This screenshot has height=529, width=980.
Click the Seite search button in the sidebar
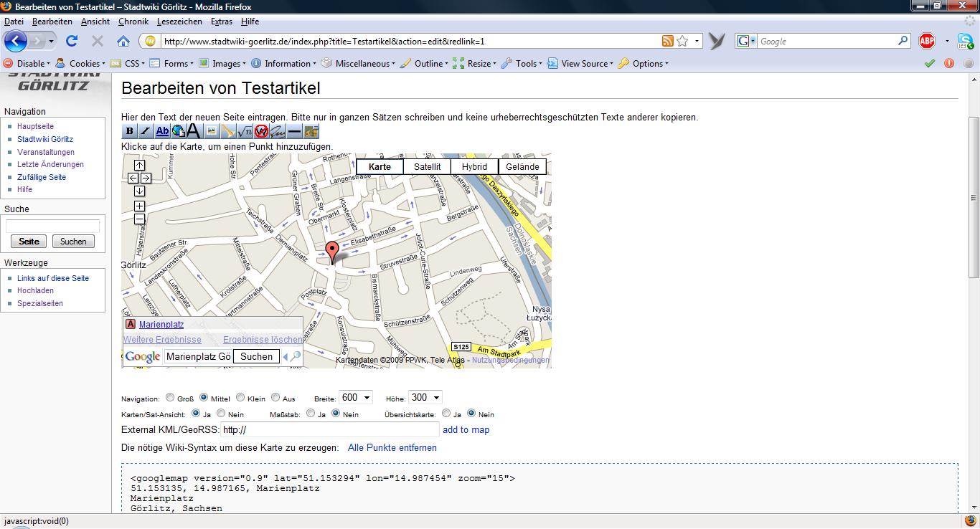[x=29, y=242]
